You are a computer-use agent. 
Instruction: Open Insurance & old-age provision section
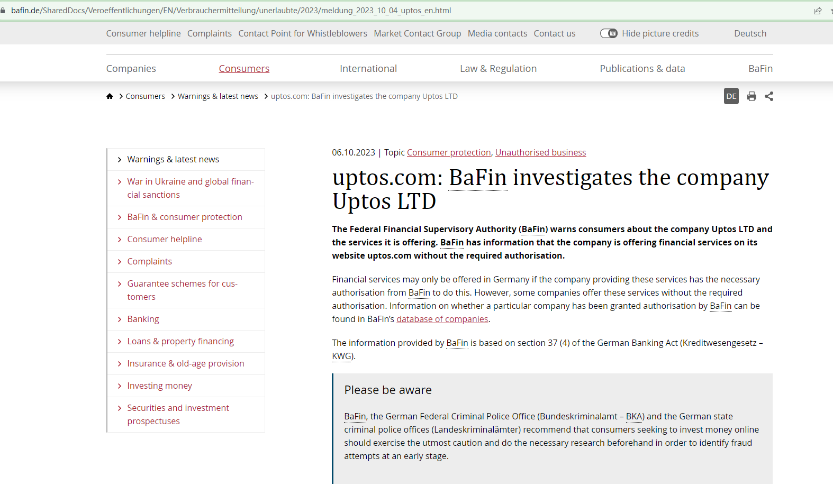click(185, 364)
